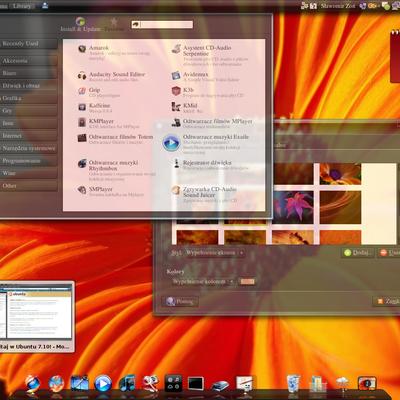Click the Avidemux video editor icon
Viewport: 400px width, 400px height.
click(176, 76)
